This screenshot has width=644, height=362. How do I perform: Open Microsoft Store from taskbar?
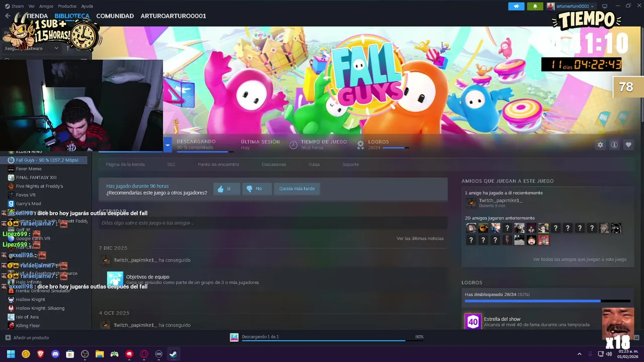tap(70, 354)
